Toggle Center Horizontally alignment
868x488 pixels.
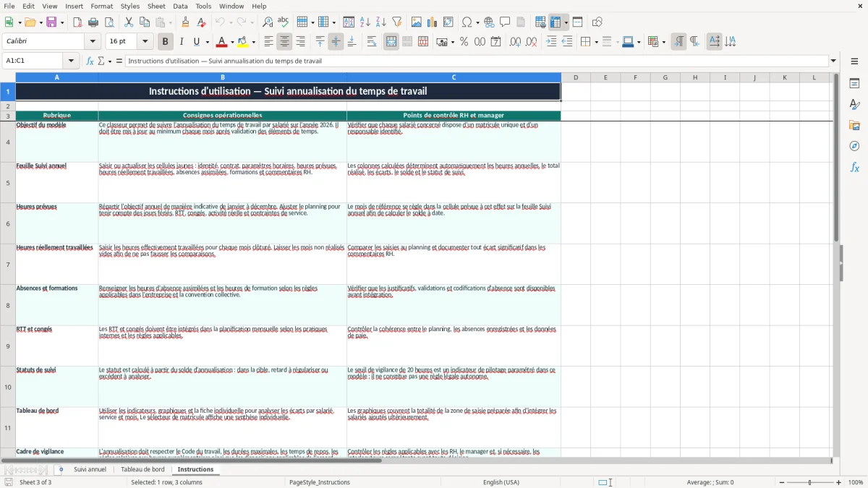284,42
